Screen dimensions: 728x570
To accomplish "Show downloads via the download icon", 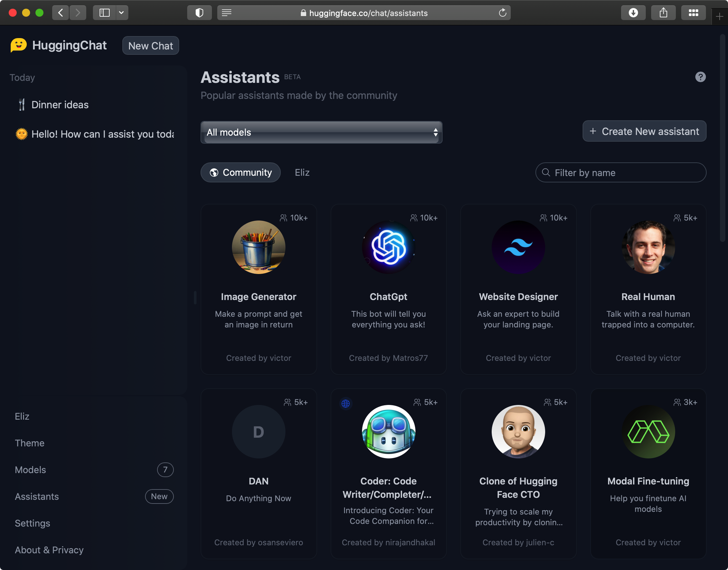I will point(633,13).
